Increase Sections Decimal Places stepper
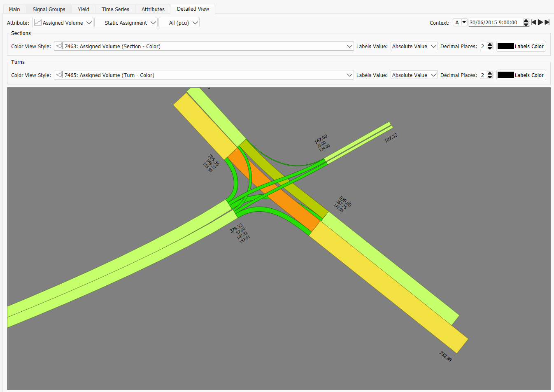The height and width of the screenshot is (392, 554). point(490,44)
